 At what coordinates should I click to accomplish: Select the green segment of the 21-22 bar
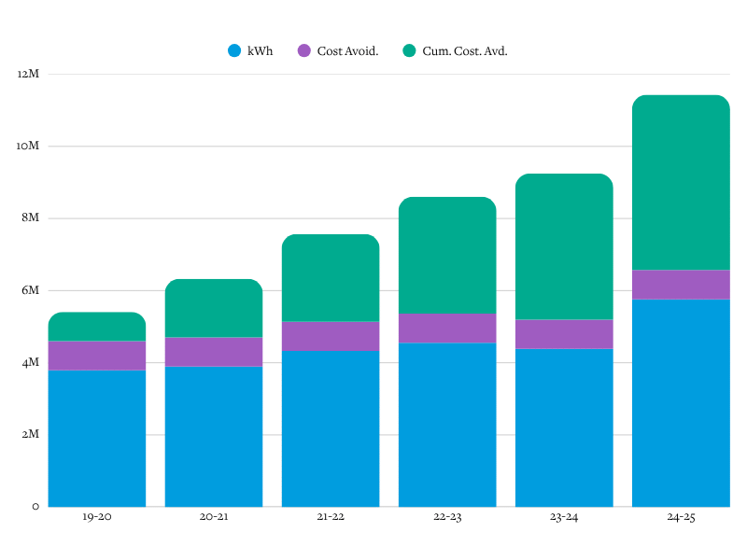[x=331, y=277]
